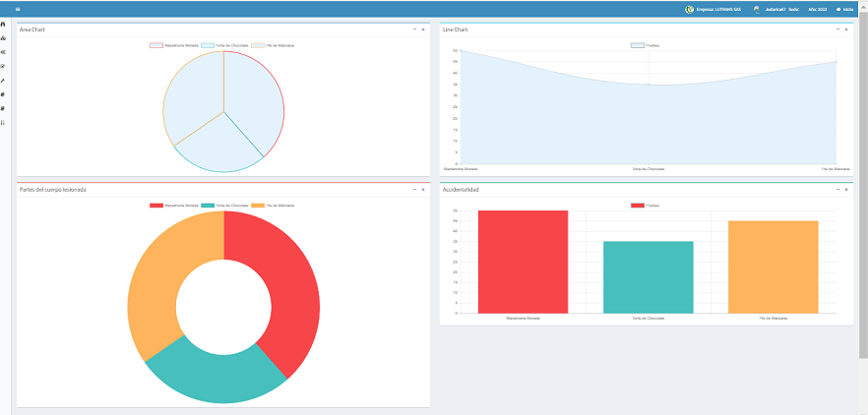Viewport: 868px width, 415px height.
Task: Open the home icon in the left sidebar
Action: [4, 24]
